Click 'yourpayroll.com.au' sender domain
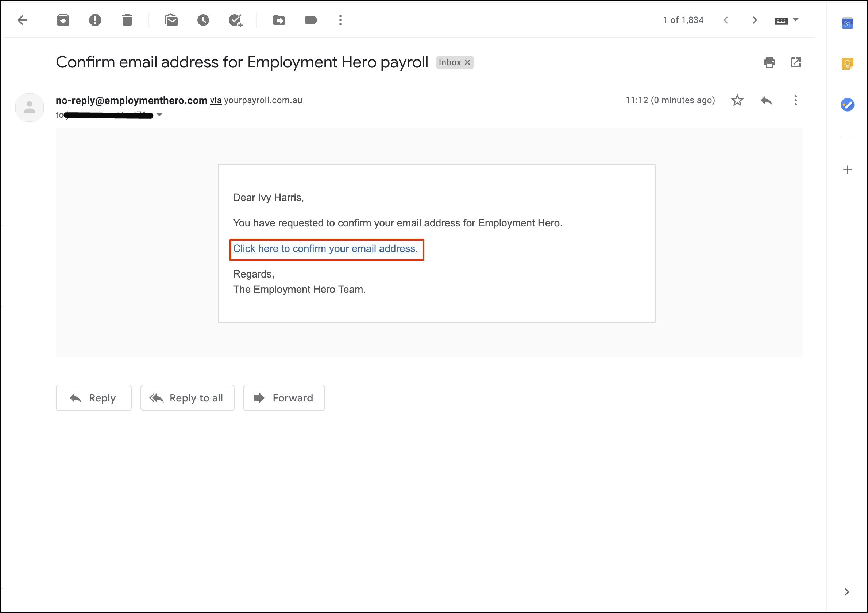The height and width of the screenshot is (613, 868). click(263, 101)
